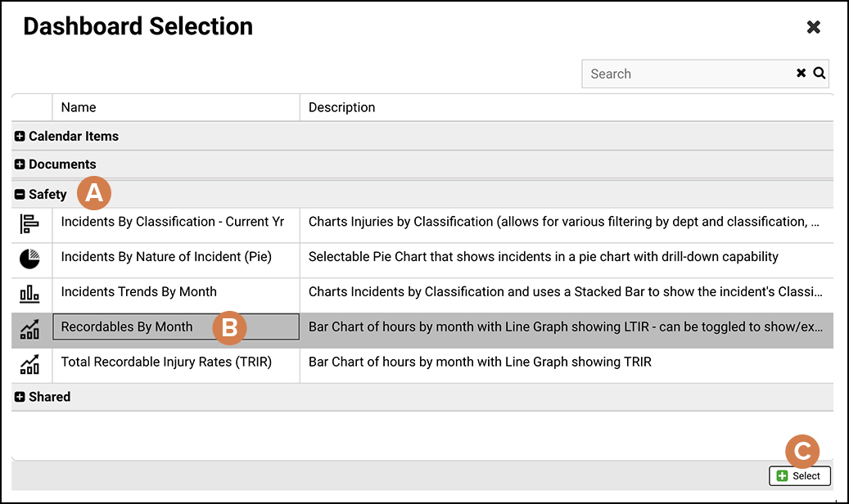The height and width of the screenshot is (504, 849).
Task: Expand the Documents group
Action: (x=20, y=164)
